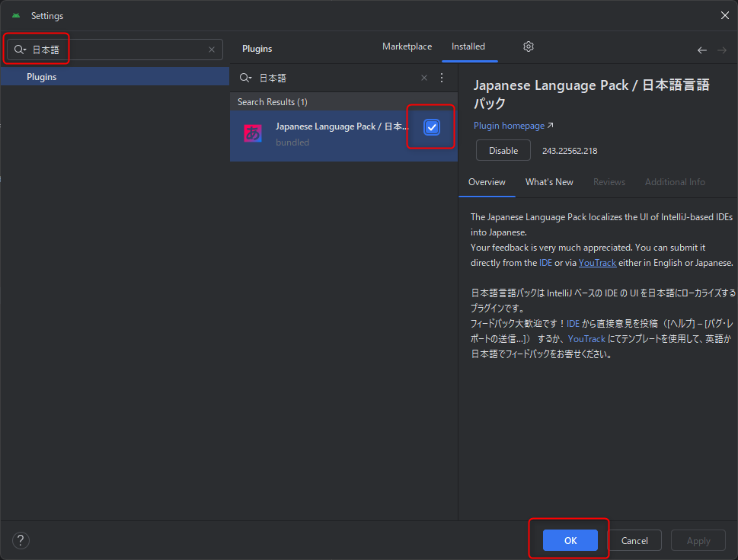Open the Additional Info tab
Viewport: 738px width, 560px height.
pos(675,182)
